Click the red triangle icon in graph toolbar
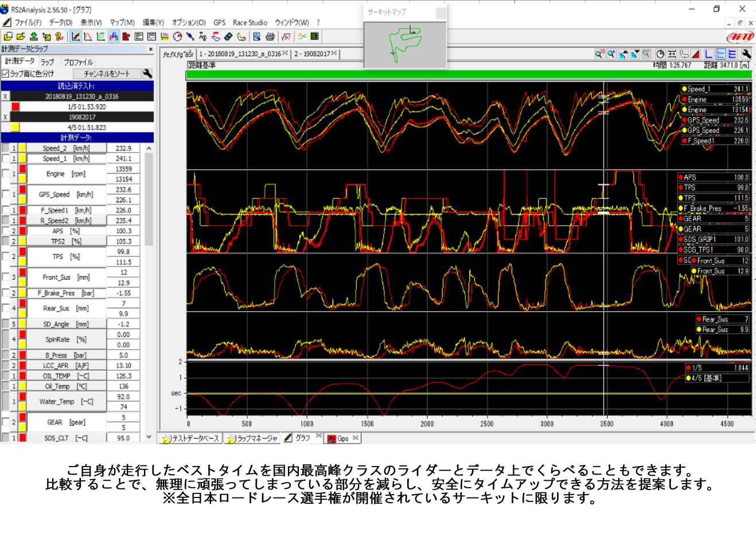The width and height of the screenshot is (756, 533). (x=696, y=54)
